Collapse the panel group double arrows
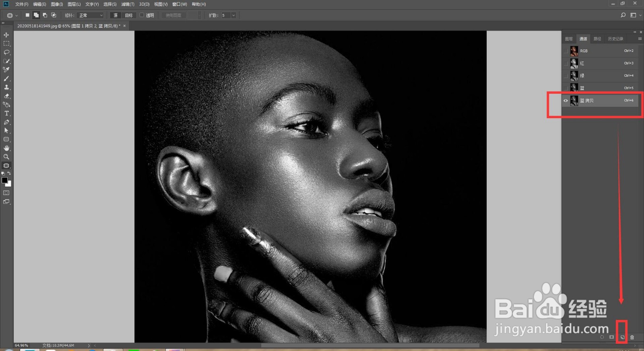 tap(635, 32)
